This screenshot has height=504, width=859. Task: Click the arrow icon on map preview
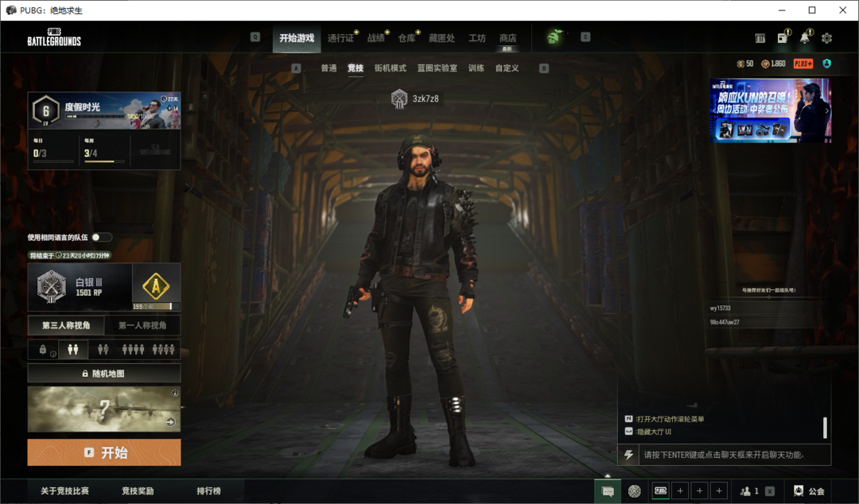pos(170,422)
